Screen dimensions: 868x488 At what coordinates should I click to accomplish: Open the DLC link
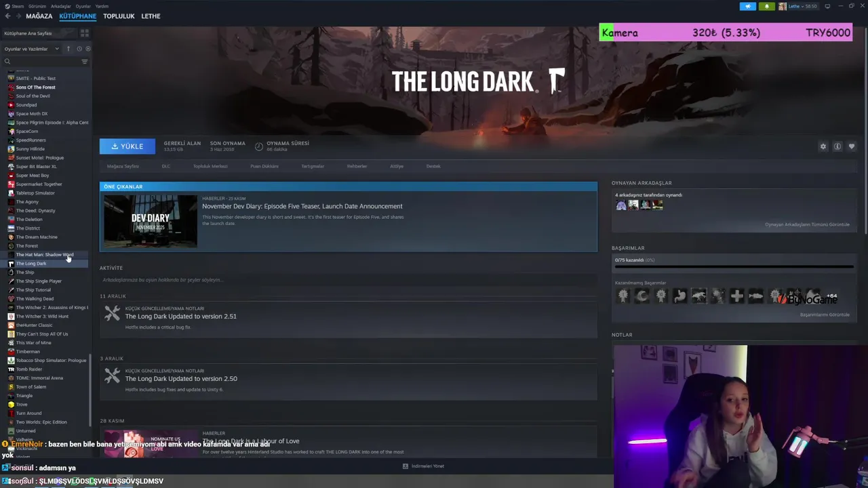(165, 166)
